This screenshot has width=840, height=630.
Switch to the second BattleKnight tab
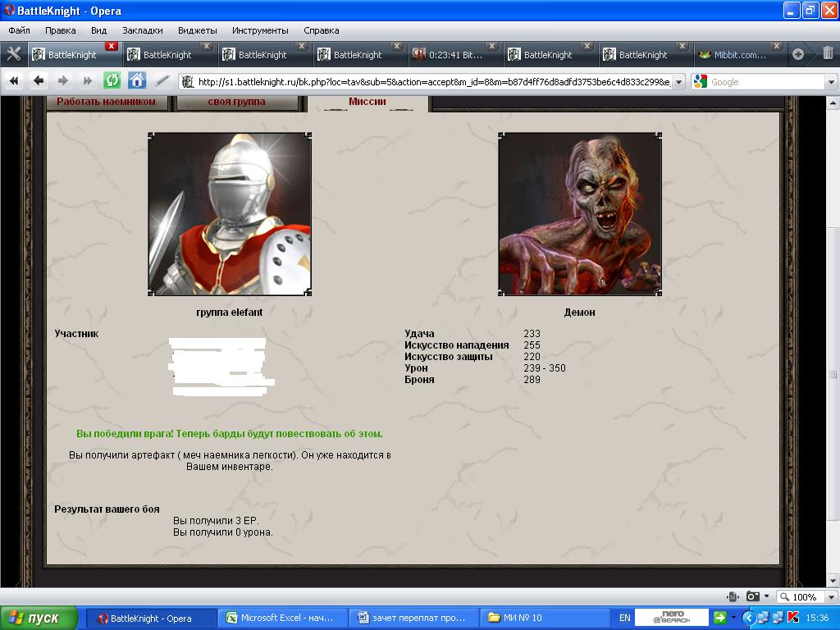pyautogui.click(x=170, y=55)
